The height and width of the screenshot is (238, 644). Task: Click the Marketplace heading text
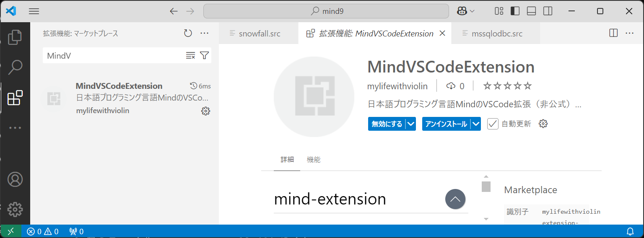point(530,190)
